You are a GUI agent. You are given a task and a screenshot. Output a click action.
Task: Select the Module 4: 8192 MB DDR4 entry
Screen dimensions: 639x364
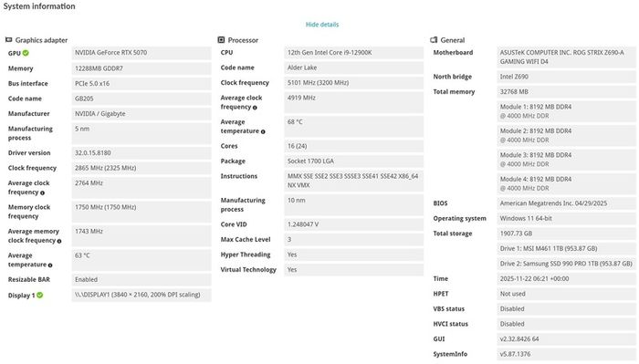click(567, 183)
